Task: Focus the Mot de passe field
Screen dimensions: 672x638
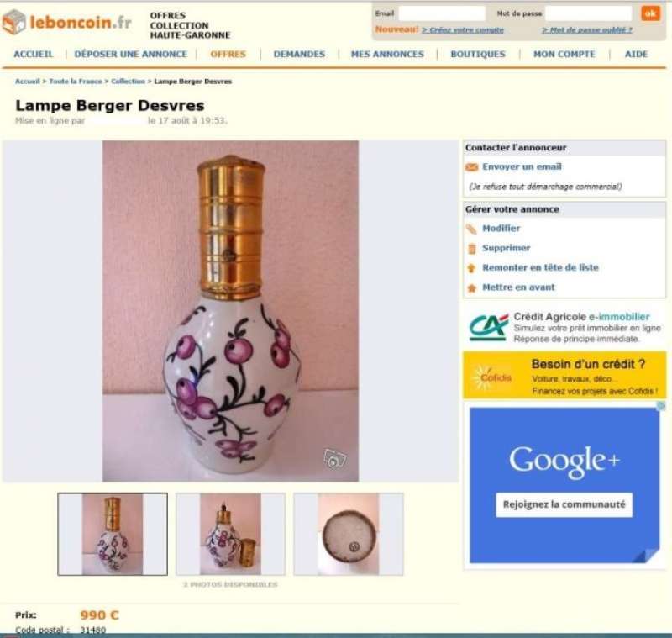Action: tap(589, 13)
